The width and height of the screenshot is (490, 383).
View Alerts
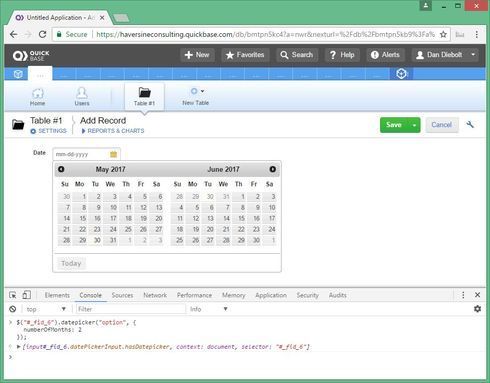(385, 55)
